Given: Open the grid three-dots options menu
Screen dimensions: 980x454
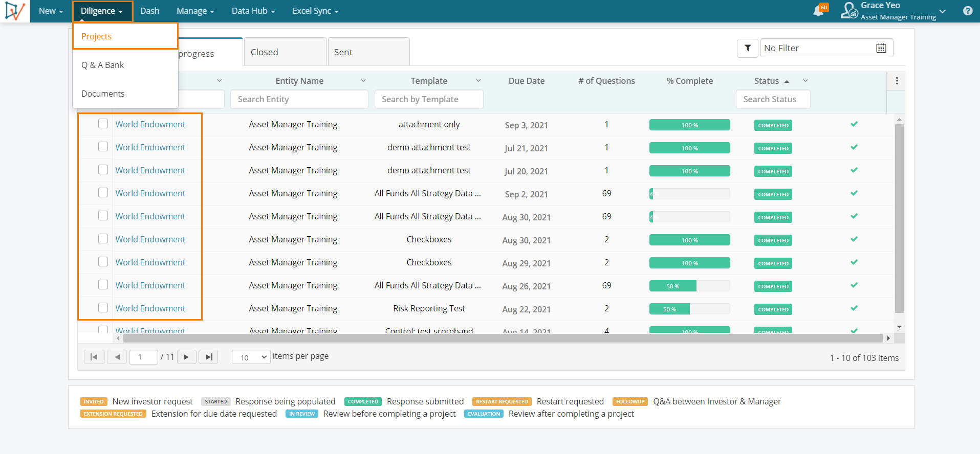Looking at the screenshot, I should click(x=897, y=81).
